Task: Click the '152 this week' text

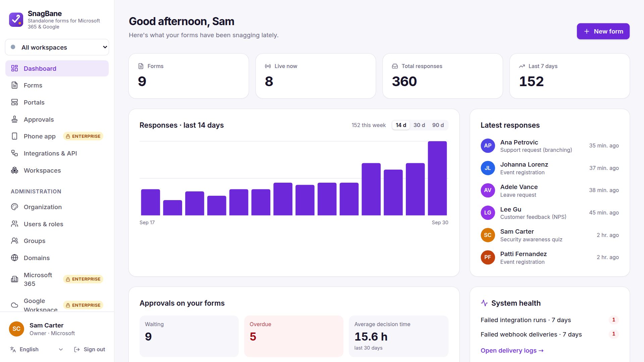Action: click(369, 125)
